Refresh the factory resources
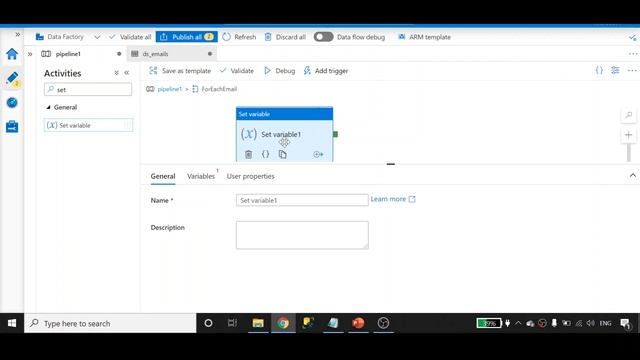640x360 pixels. pyautogui.click(x=239, y=37)
